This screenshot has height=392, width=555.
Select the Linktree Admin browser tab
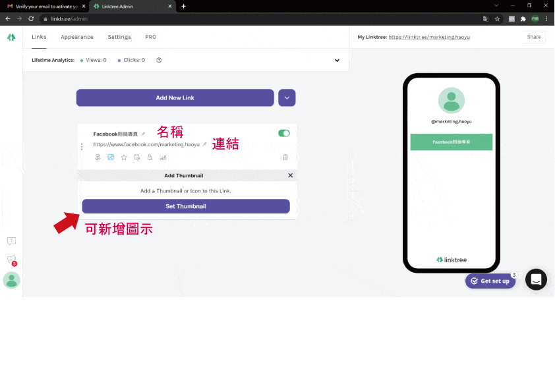(x=132, y=7)
